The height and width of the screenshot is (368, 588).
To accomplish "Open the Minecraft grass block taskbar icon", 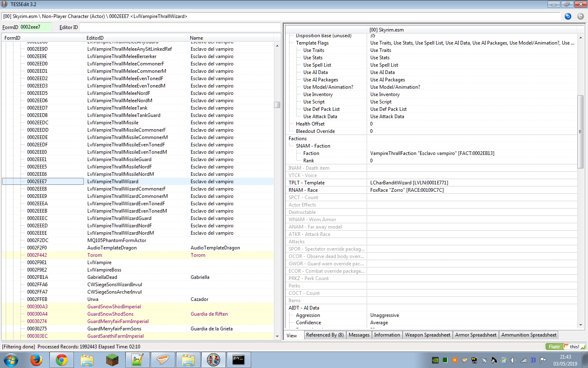I will (112, 360).
